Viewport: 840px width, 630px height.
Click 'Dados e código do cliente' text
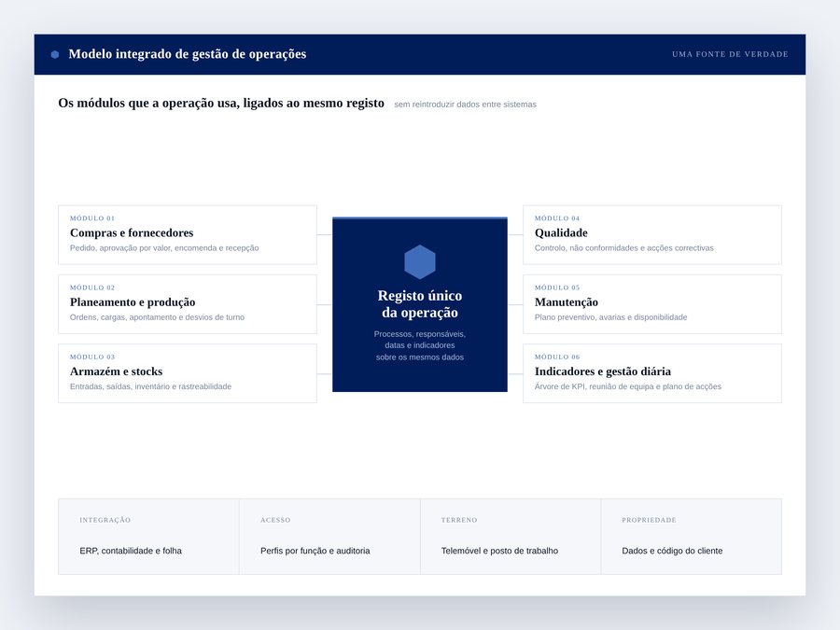point(672,551)
